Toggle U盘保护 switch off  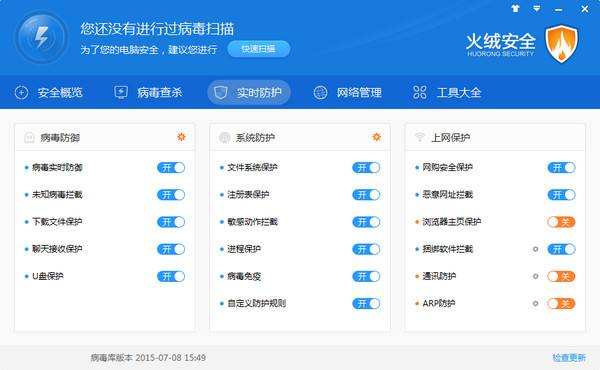point(171,276)
